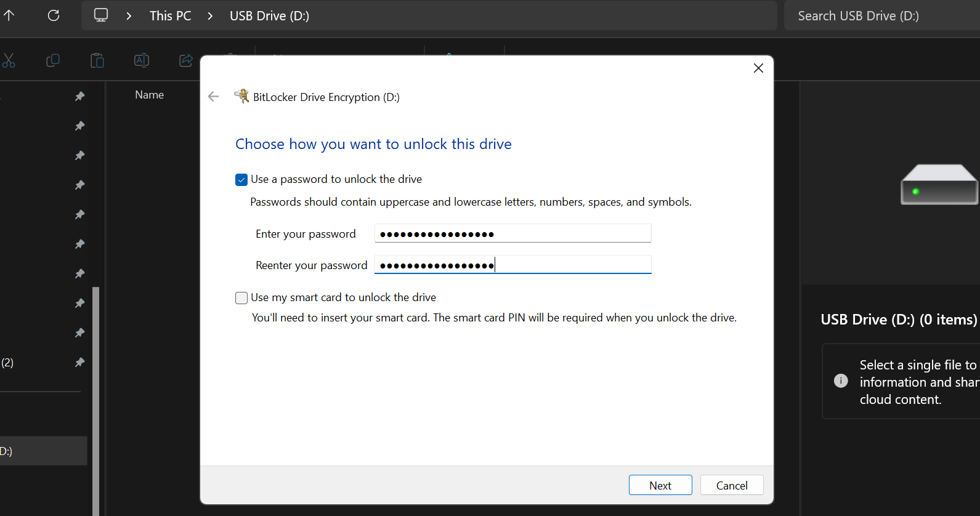
Task: Click the Share icon in toolbar
Action: (x=185, y=60)
